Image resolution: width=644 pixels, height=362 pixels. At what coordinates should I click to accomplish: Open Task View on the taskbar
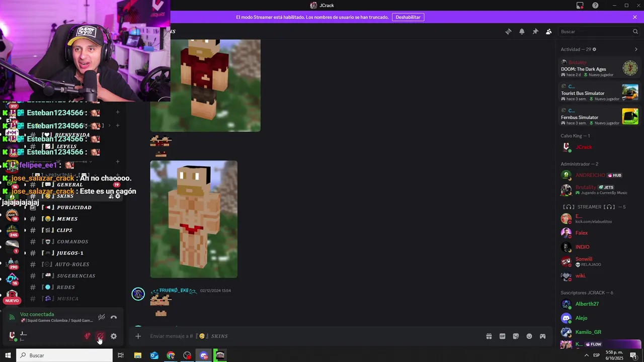(121, 355)
